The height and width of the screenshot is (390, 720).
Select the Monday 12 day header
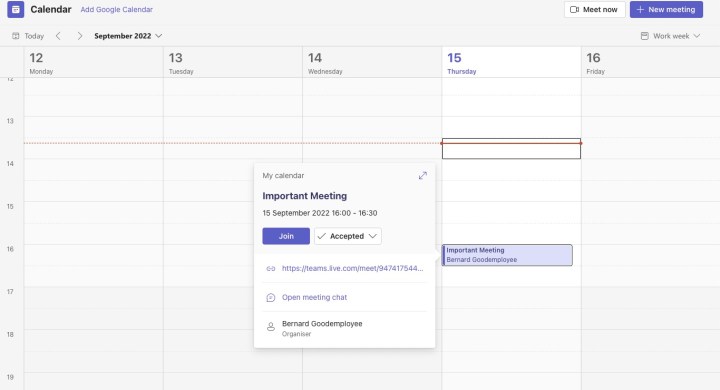tap(94, 62)
